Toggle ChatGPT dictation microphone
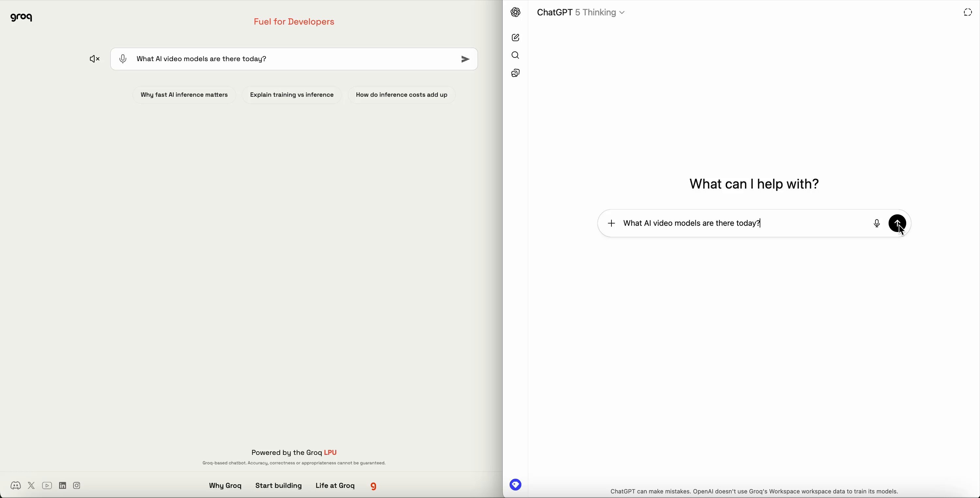 [x=877, y=224]
